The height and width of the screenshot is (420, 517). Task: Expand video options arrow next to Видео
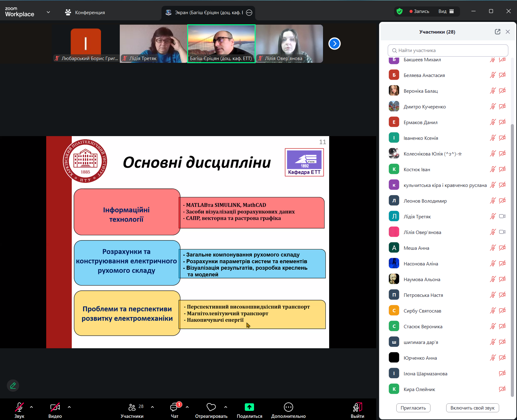pyautogui.click(x=69, y=407)
